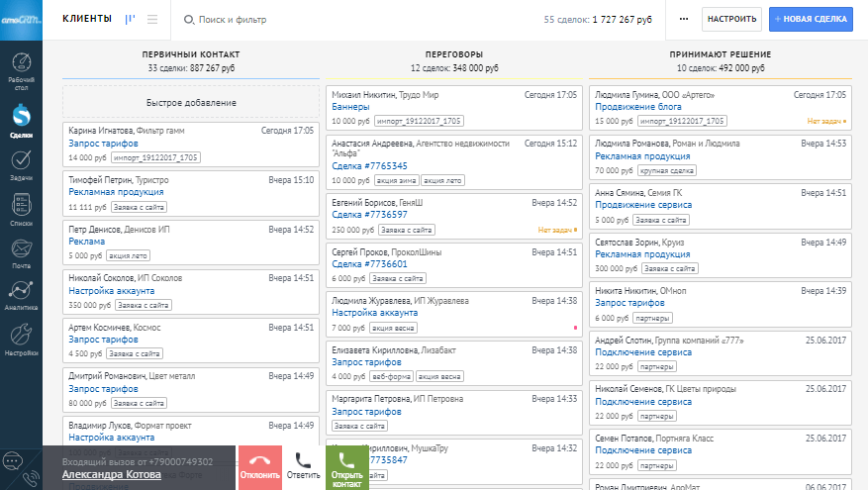Select the Сделки icon in sidebar
Image resolution: width=868 pixels, height=490 pixels.
pos(21,122)
